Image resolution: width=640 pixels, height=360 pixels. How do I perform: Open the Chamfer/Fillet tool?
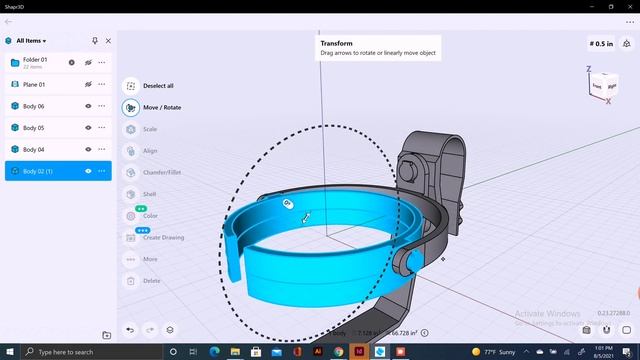pos(131,173)
